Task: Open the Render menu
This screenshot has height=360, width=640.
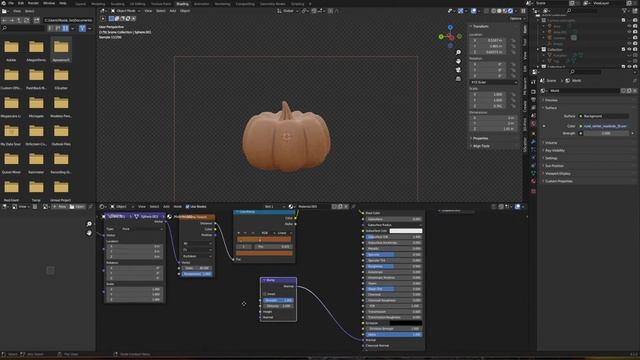Action: click(33, 3)
